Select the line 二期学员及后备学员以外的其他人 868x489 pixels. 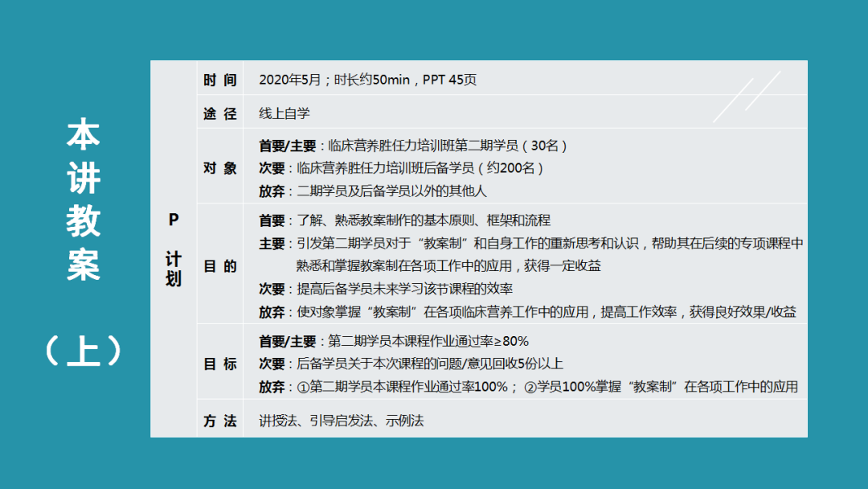pyautogui.click(x=373, y=191)
